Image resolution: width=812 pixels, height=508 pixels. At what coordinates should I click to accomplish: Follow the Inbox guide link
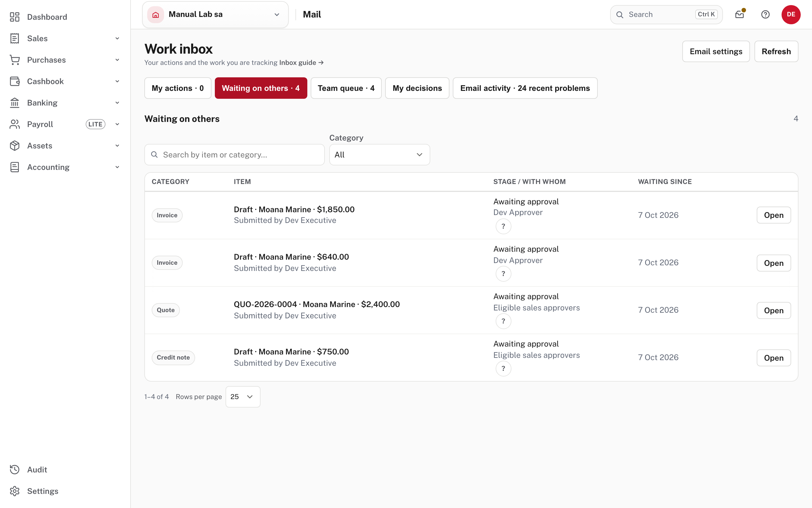pos(301,62)
